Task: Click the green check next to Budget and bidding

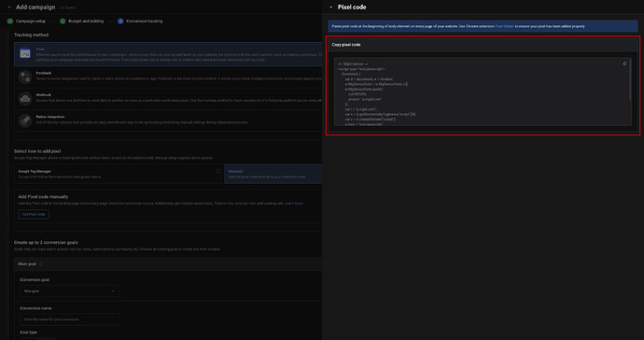Action: (x=63, y=21)
